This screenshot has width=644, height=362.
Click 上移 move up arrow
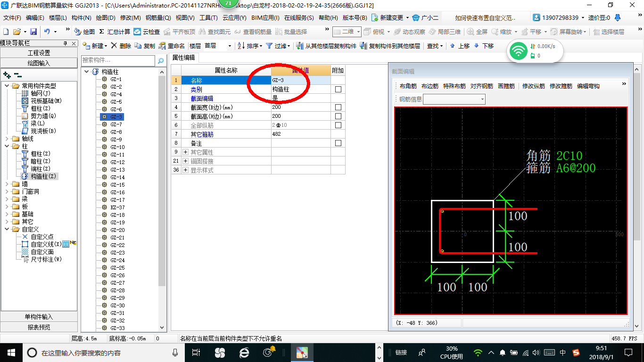(x=460, y=46)
